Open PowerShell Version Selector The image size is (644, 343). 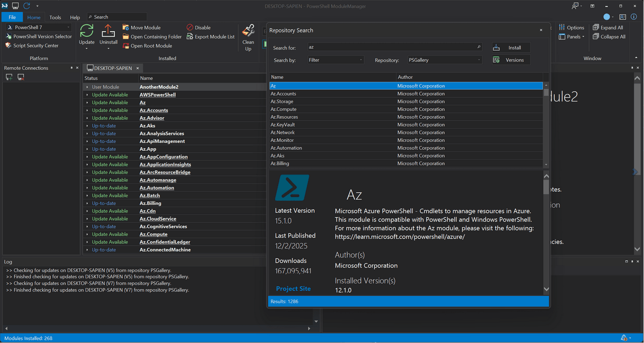(39, 36)
